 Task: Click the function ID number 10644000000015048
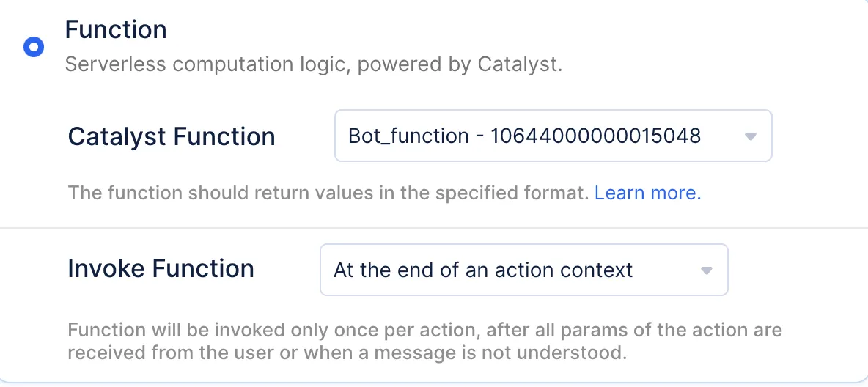point(595,136)
